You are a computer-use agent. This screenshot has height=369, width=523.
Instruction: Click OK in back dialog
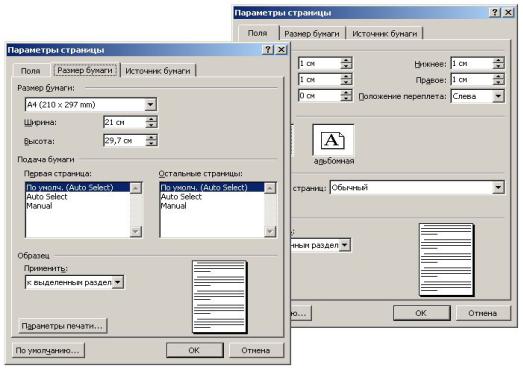tap(421, 313)
